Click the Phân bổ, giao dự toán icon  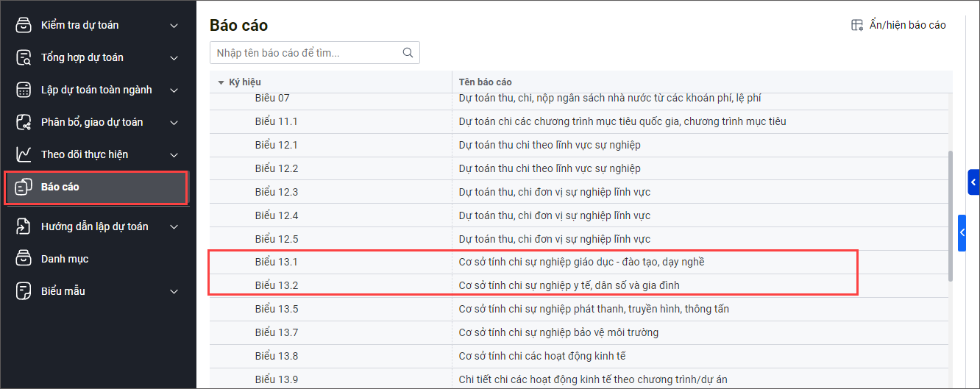pyautogui.click(x=24, y=122)
